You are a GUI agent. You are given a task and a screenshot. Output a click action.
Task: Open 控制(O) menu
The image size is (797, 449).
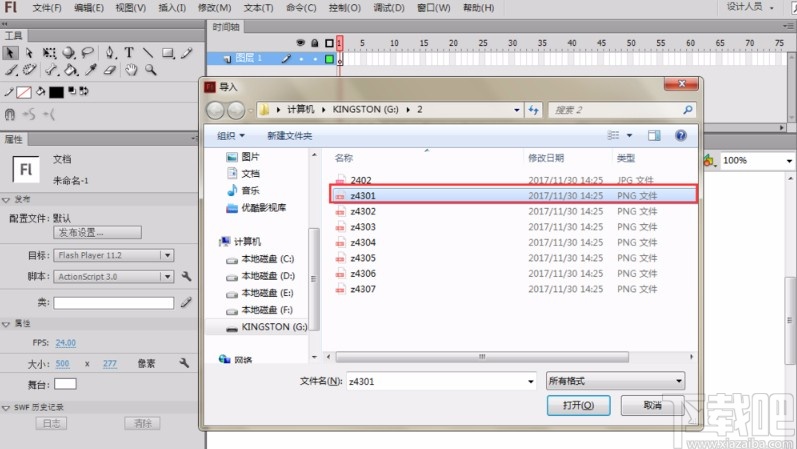[x=345, y=8]
